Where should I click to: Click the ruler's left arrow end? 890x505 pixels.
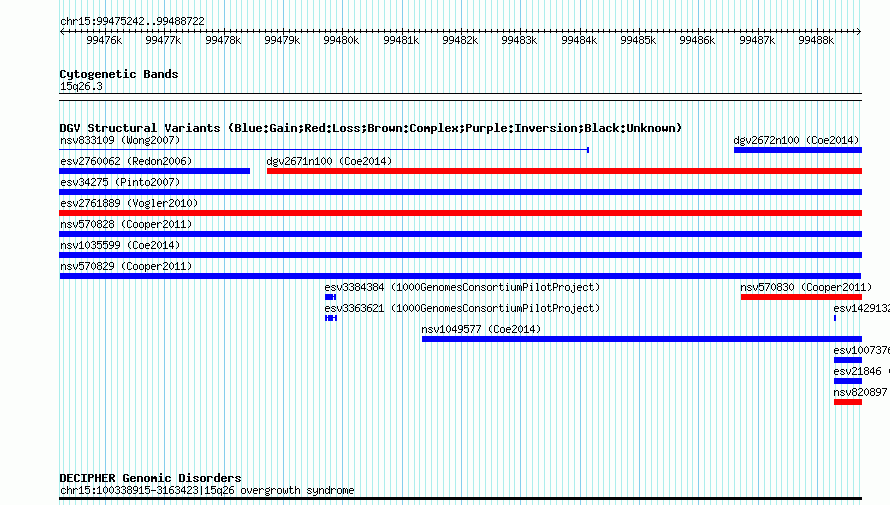[62, 31]
